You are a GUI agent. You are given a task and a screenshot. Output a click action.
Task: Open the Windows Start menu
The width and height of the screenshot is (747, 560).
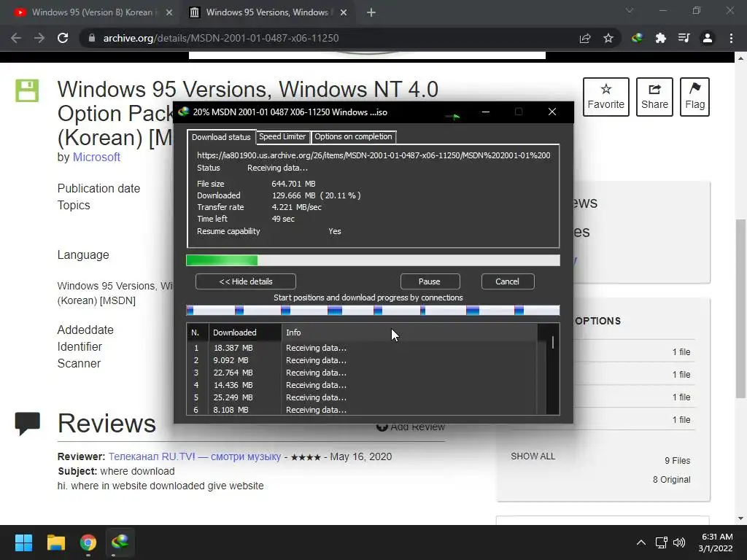click(23, 542)
